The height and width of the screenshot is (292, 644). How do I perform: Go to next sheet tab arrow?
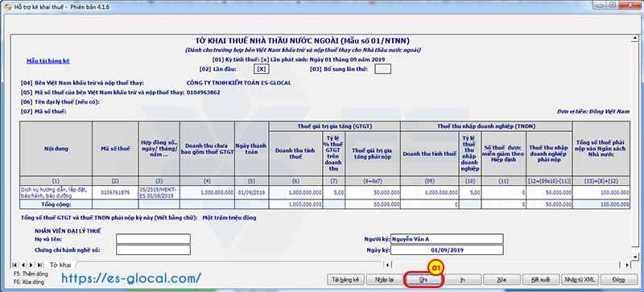click(31, 265)
